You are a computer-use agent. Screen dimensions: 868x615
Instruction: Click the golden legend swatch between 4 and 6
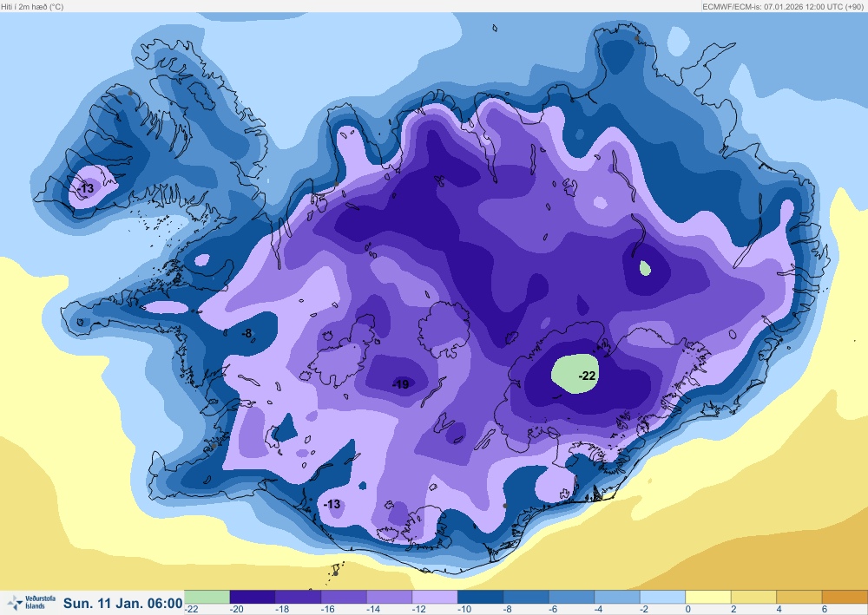pyautogui.click(x=799, y=597)
